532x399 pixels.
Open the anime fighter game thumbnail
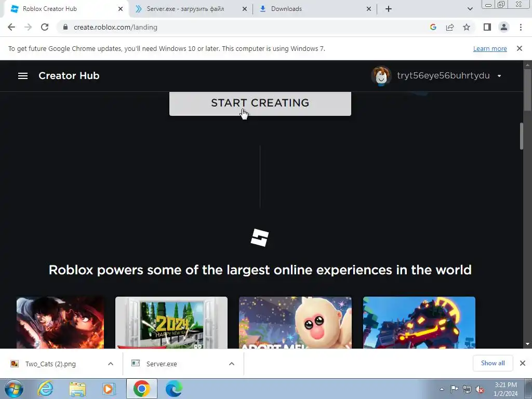point(60,323)
